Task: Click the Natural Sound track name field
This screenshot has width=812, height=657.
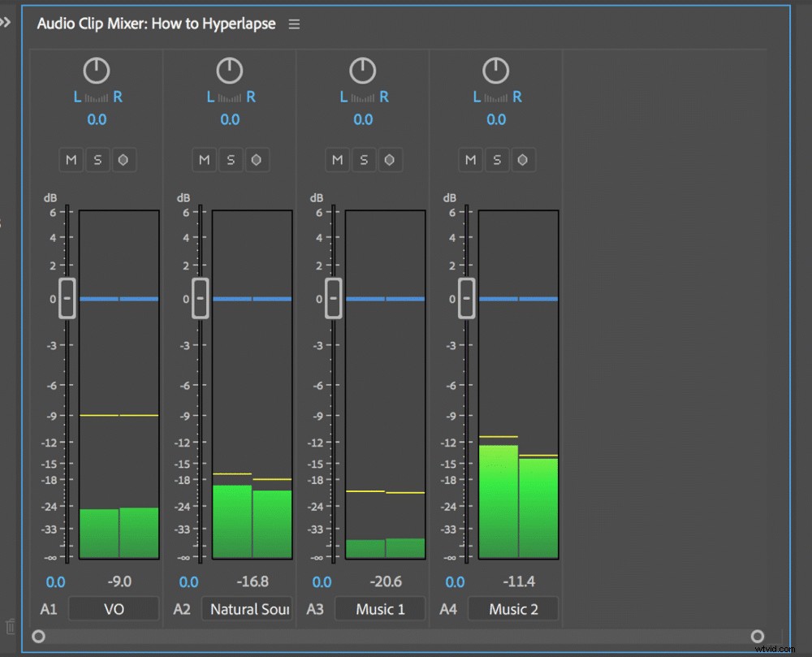Action: coord(247,608)
